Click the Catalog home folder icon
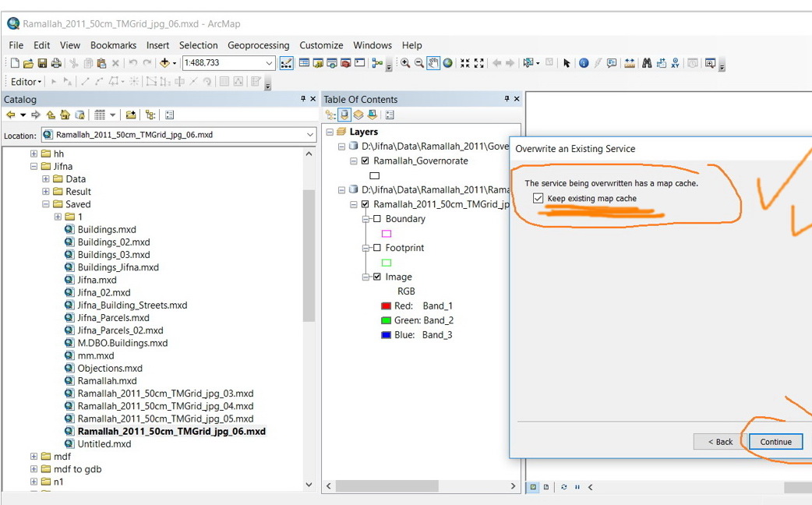This screenshot has height=505, width=812. pos(65,115)
